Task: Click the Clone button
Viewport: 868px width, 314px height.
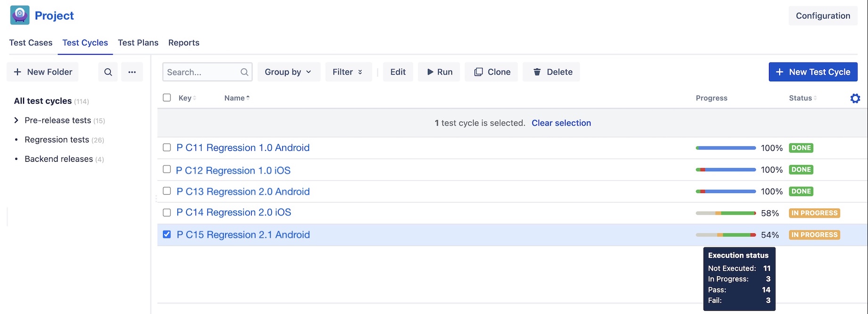Action: coord(491,72)
